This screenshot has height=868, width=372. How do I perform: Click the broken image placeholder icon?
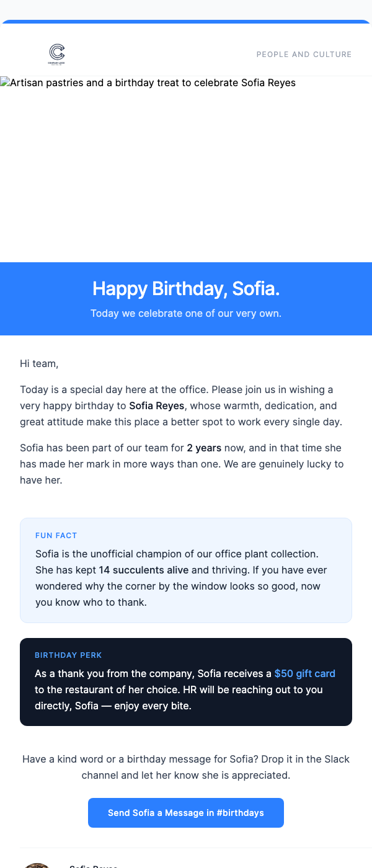point(5,82)
